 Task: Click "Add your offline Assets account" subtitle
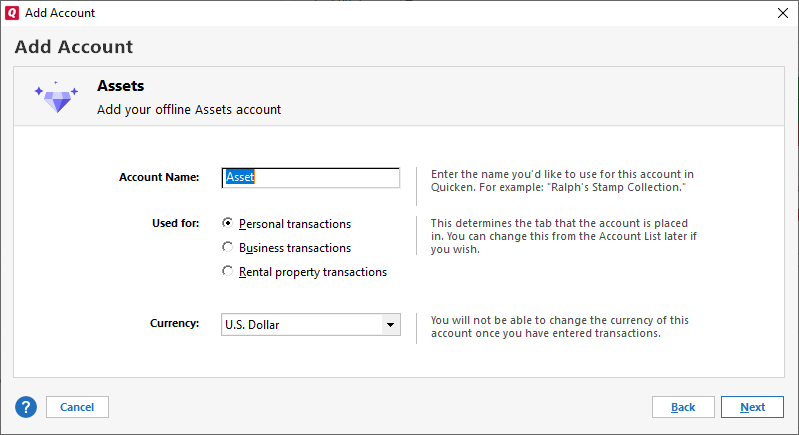[x=189, y=109]
